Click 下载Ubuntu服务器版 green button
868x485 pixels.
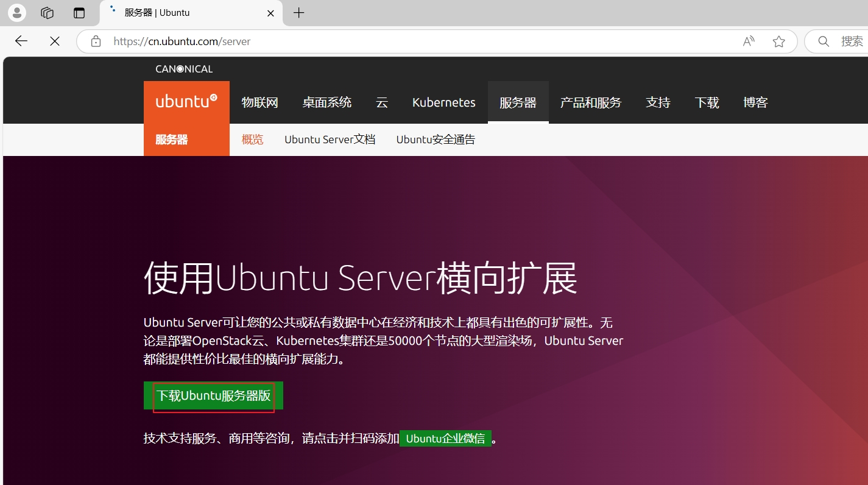[213, 395]
